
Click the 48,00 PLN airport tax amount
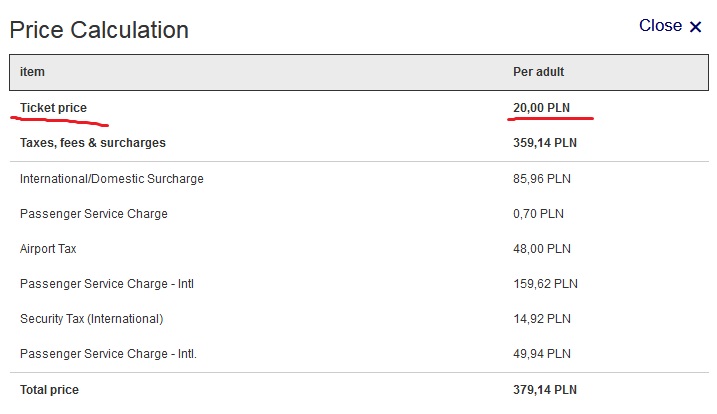tap(542, 248)
